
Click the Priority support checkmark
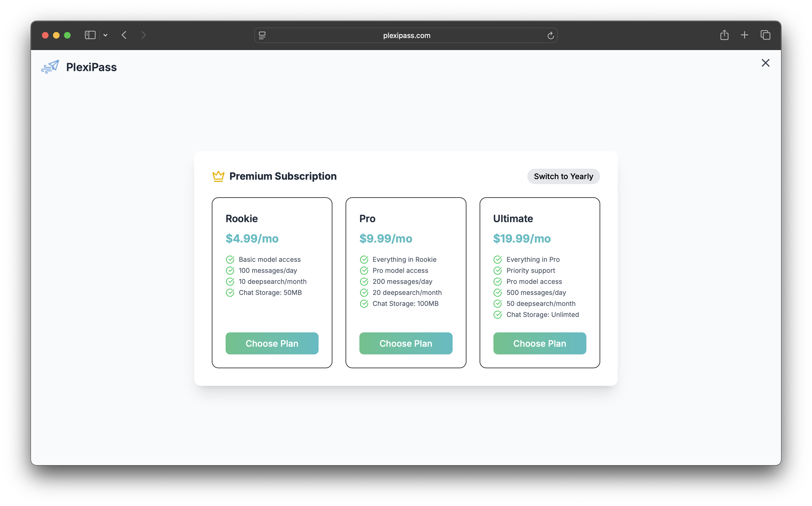pyautogui.click(x=498, y=270)
